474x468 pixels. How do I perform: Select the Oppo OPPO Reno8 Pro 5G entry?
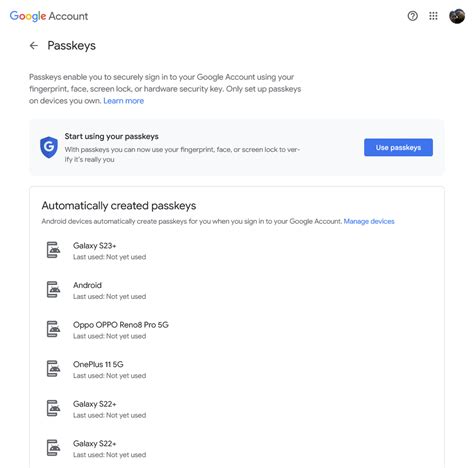[x=237, y=330]
